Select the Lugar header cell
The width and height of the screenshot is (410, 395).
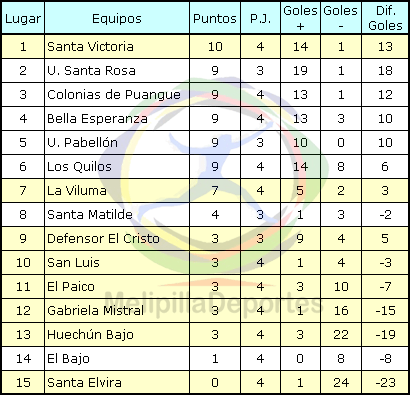[23, 18]
